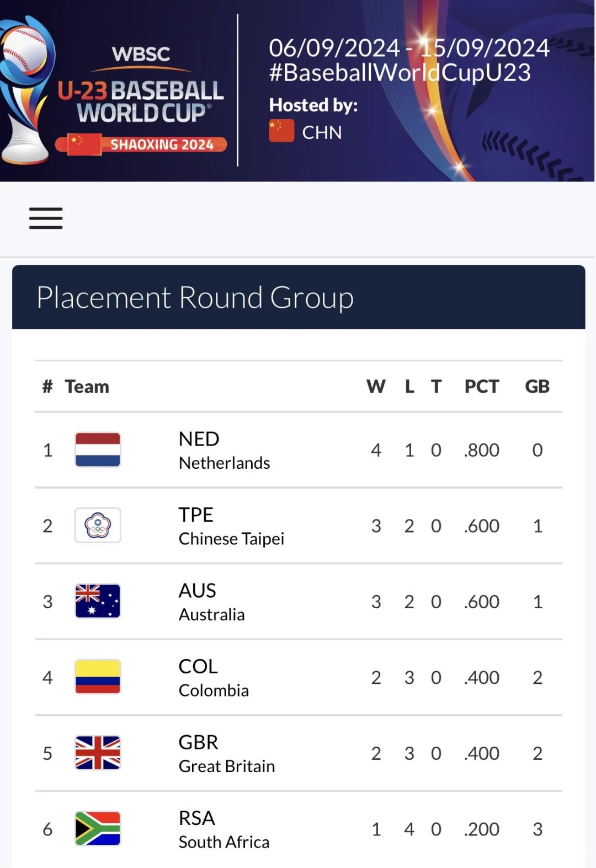Click the Netherlands flag icon

(x=98, y=450)
